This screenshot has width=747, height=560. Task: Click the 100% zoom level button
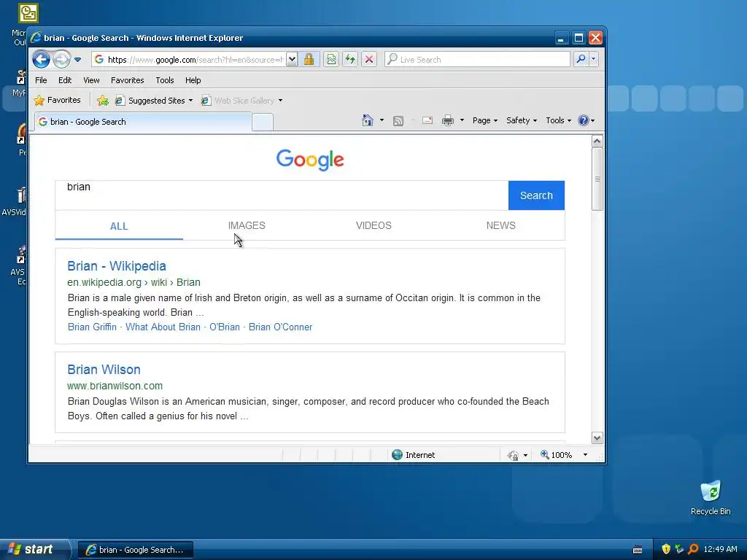[x=556, y=455]
